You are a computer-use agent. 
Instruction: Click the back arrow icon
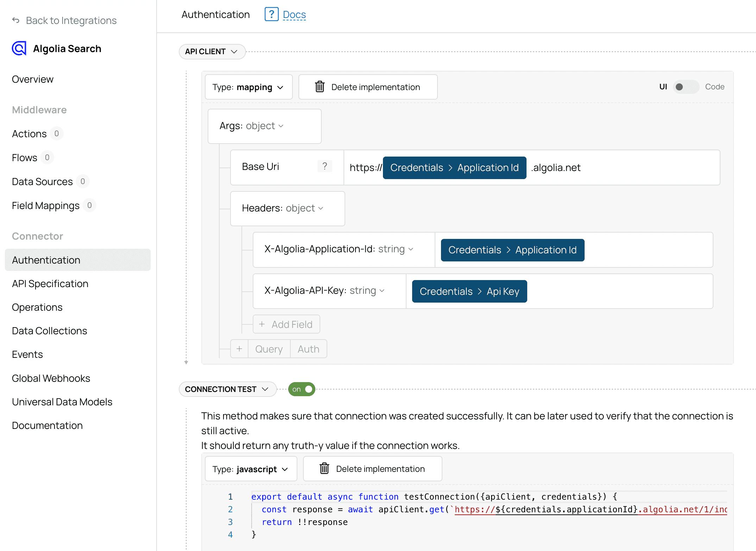15,20
